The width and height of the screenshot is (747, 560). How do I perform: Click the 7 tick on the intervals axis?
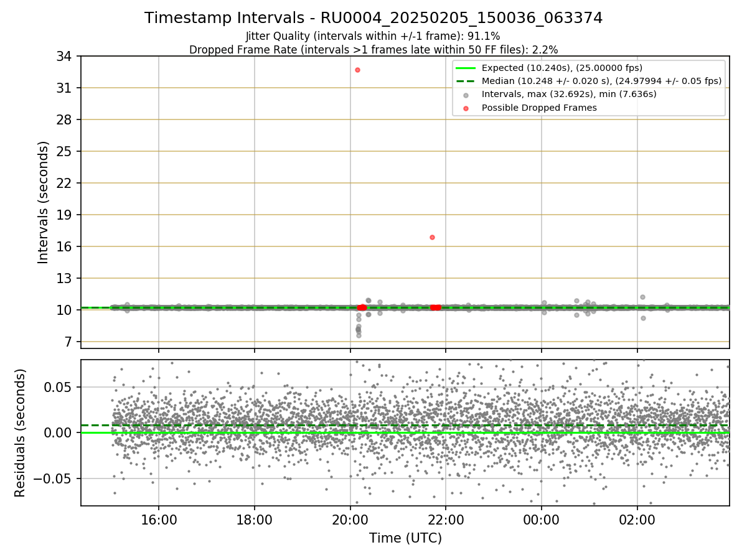tap(68, 342)
